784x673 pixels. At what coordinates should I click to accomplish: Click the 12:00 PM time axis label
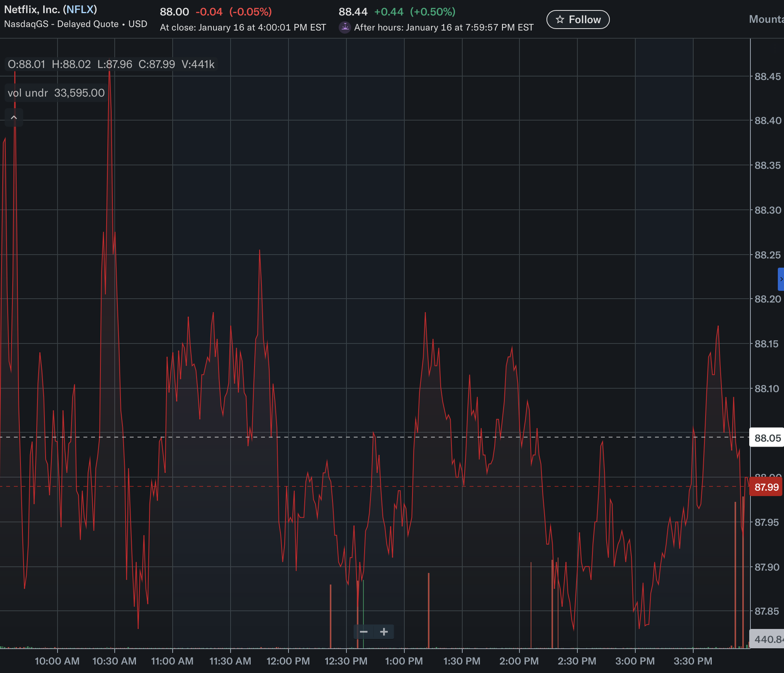tap(288, 661)
